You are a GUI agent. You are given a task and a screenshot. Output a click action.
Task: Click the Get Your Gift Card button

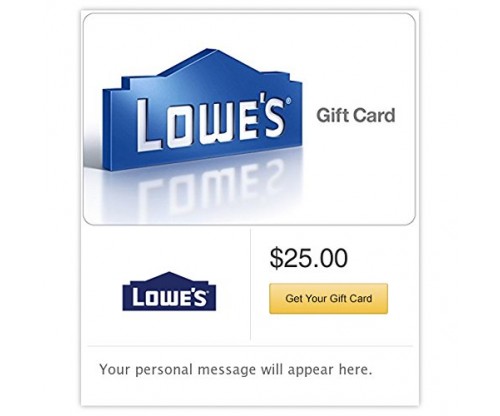pyautogui.click(x=328, y=298)
